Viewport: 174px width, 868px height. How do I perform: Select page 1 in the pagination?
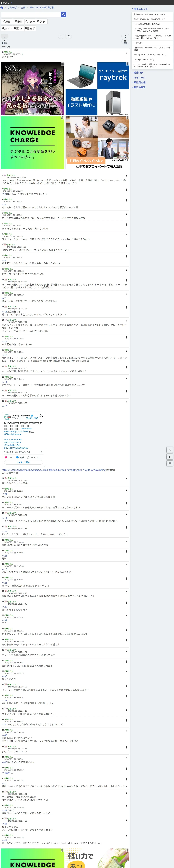[61, 36]
